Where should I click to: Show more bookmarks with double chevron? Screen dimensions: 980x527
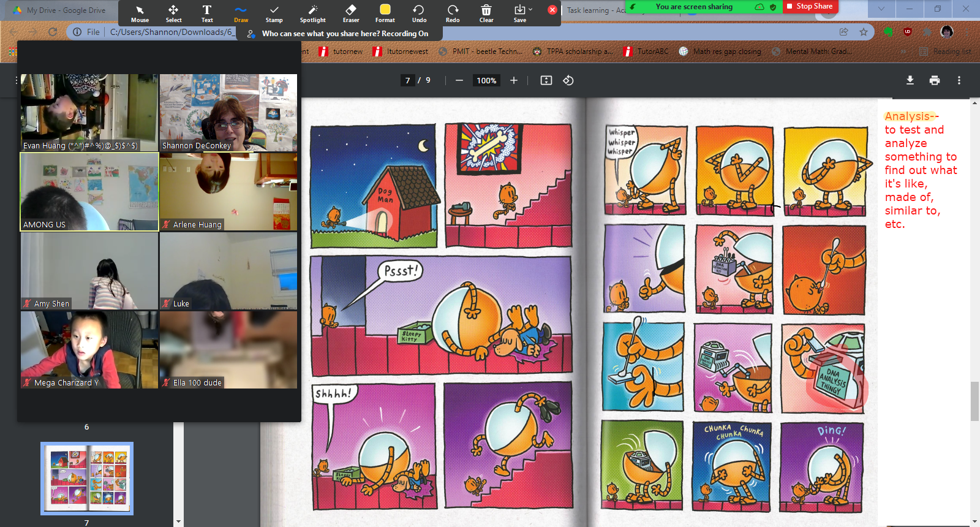[x=903, y=51]
